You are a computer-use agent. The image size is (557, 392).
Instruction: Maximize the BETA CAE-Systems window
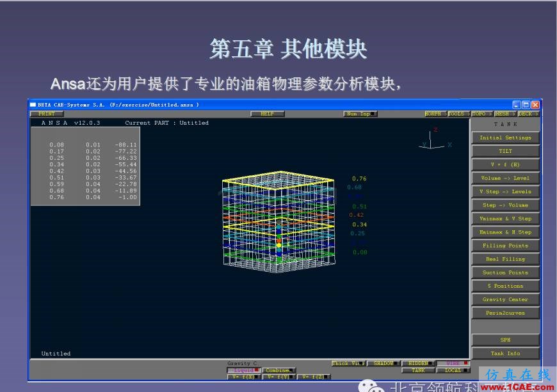(x=526, y=105)
